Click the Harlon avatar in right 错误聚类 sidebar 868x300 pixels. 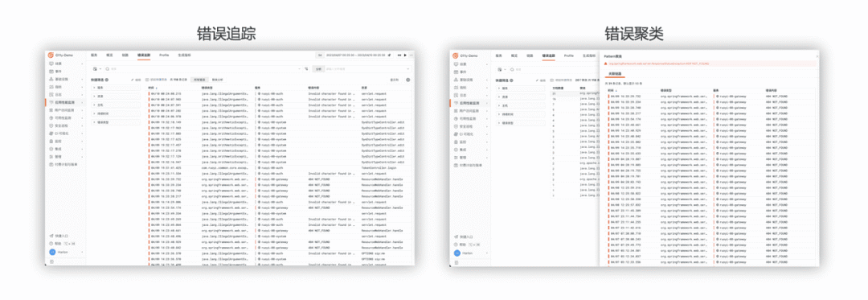(457, 253)
